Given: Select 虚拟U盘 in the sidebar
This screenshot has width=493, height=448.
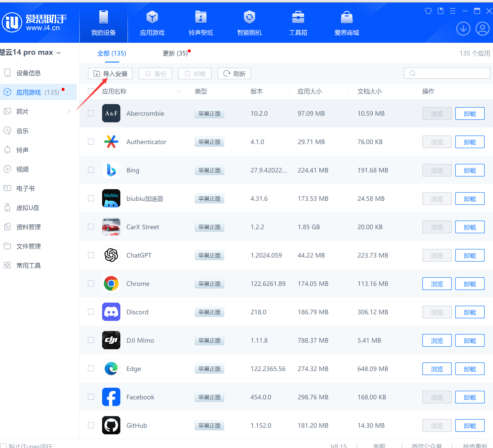Looking at the screenshot, I should click(28, 208).
